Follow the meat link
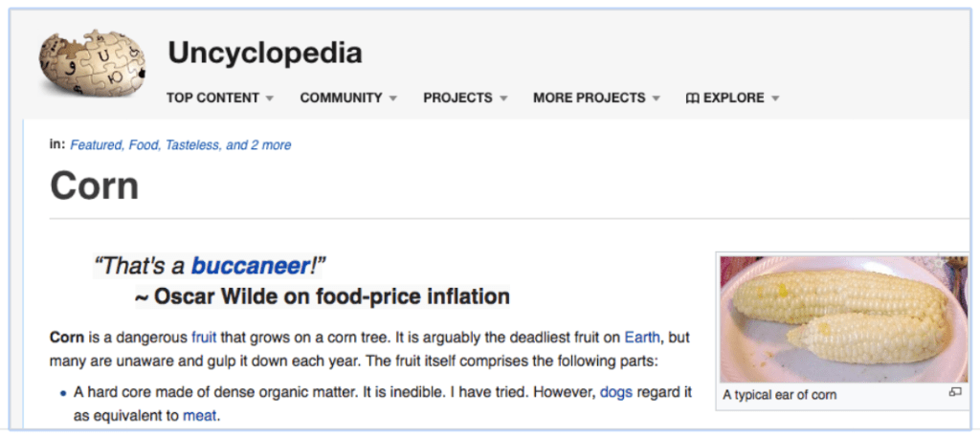This screenshot has width=980, height=438. point(198,415)
